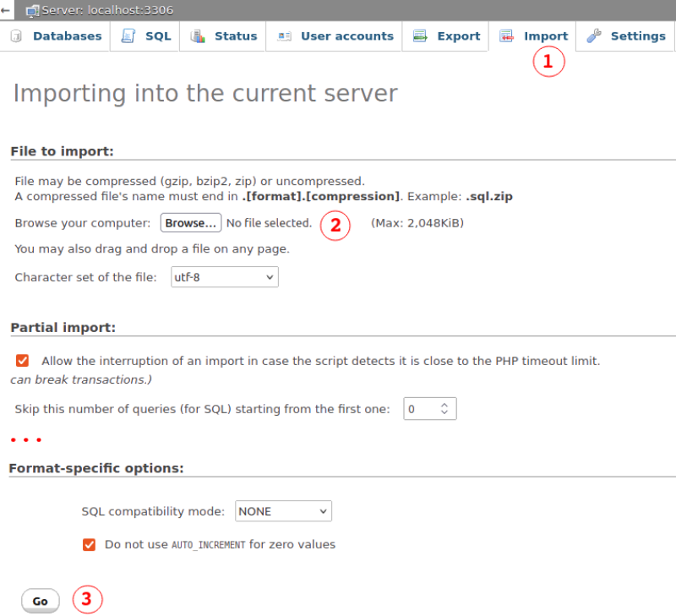Click Browse to choose an import file

(x=190, y=222)
